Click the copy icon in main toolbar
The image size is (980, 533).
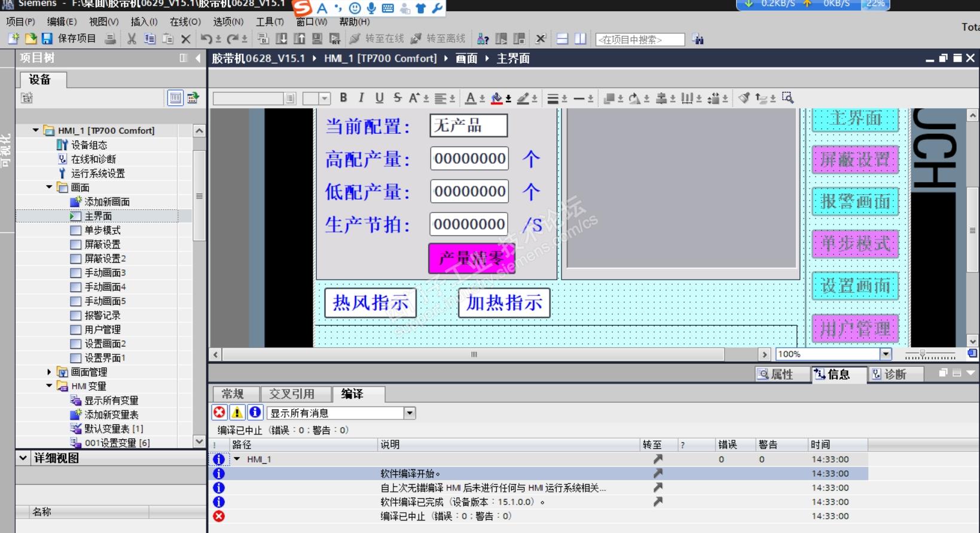click(149, 39)
